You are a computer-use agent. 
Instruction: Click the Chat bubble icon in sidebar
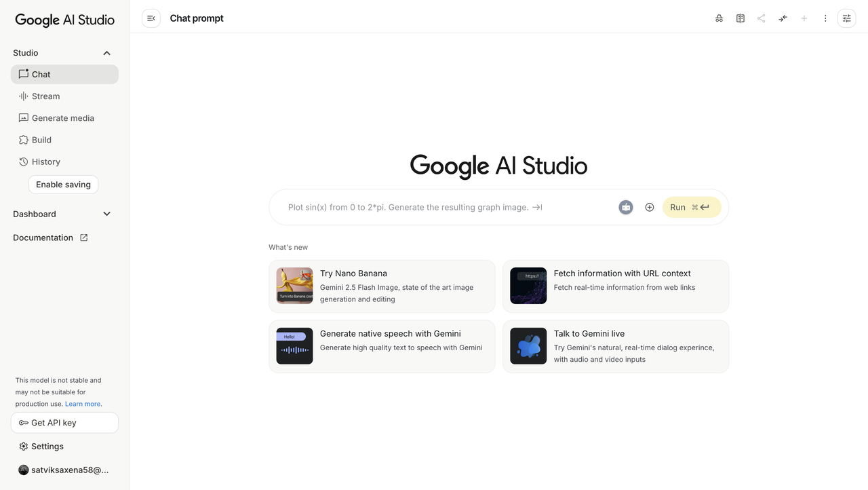[x=24, y=74]
